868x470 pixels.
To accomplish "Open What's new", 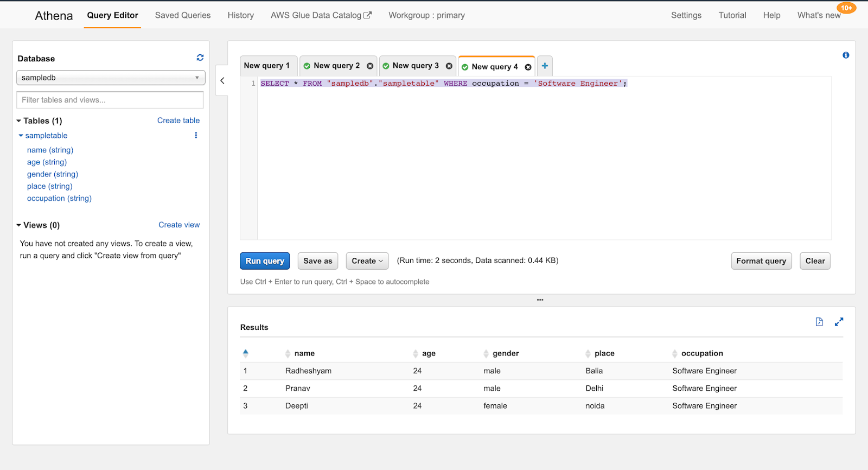I will point(819,15).
